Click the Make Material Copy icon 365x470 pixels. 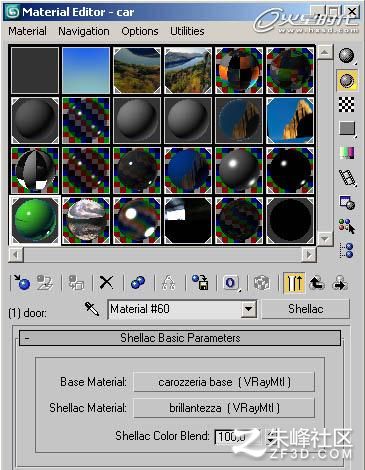(x=138, y=283)
